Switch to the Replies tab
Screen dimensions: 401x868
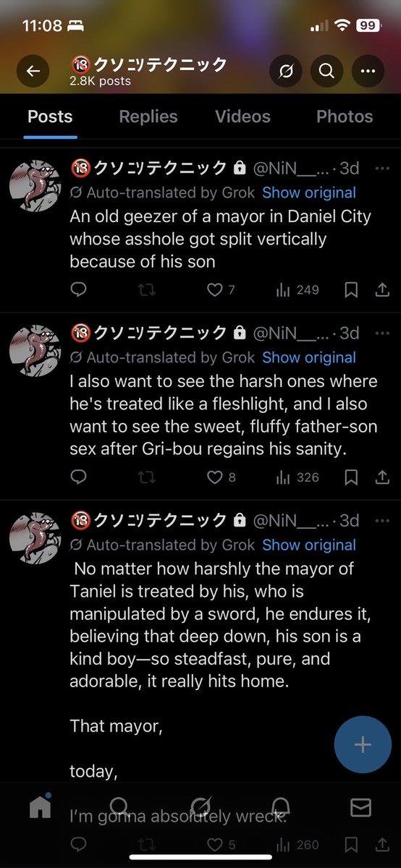click(x=148, y=116)
